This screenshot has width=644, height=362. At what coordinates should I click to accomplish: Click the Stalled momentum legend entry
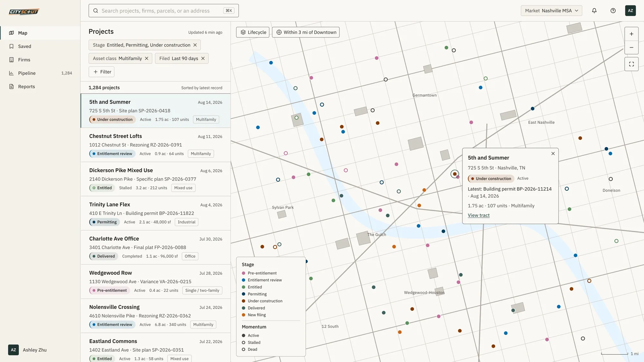tap(251, 342)
